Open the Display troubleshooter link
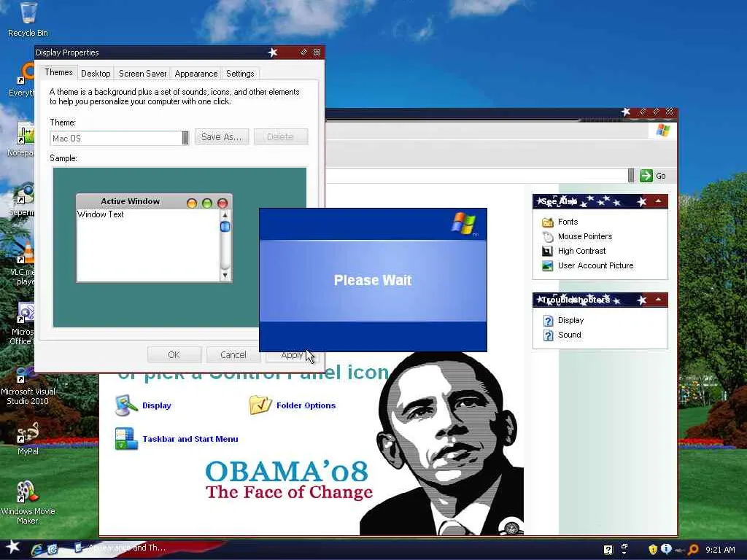 coord(570,321)
